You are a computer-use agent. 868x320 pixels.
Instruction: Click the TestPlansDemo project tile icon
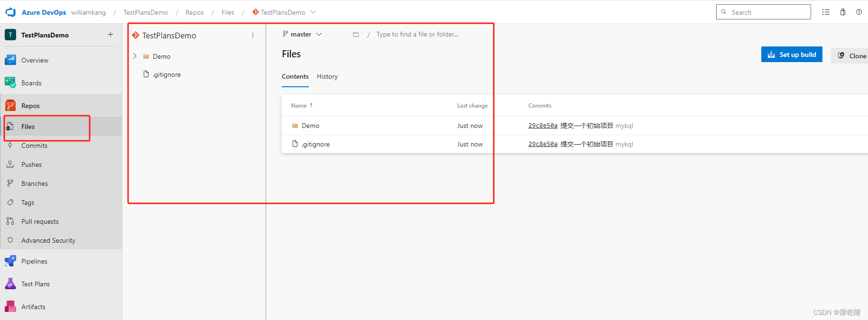[10, 35]
